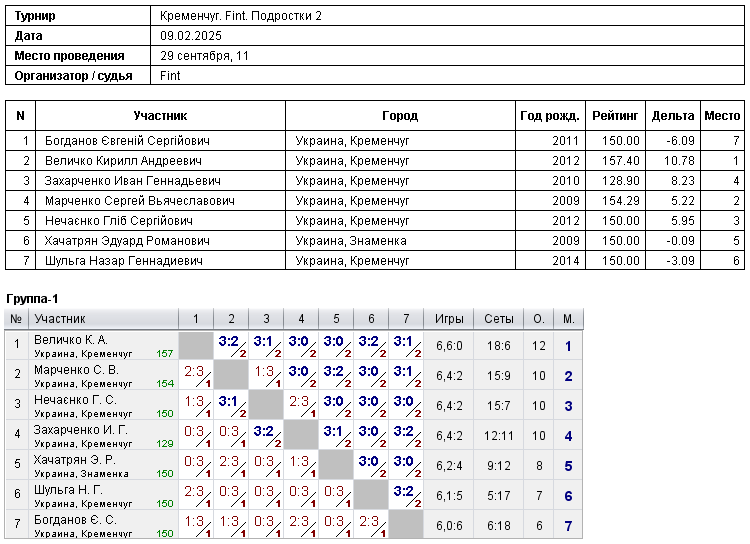Click the 'Сеты' group table header

[498, 319]
